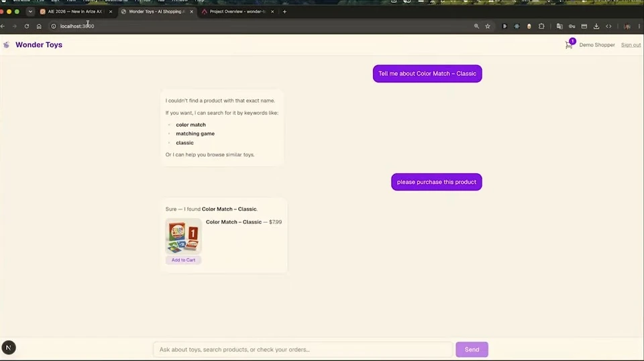Open a new browser tab
Viewport: 644px width, 361px height.
click(x=284, y=11)
